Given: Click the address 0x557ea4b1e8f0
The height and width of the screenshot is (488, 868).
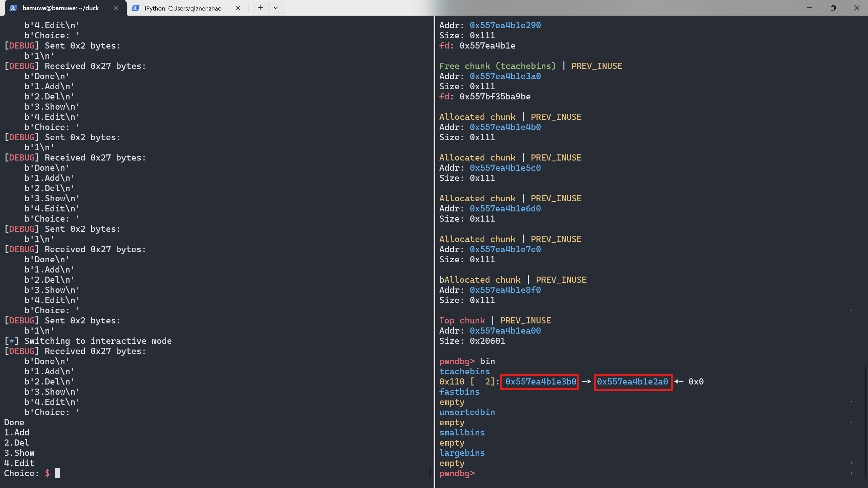Looking at the screenshot, I should [505, 290].
